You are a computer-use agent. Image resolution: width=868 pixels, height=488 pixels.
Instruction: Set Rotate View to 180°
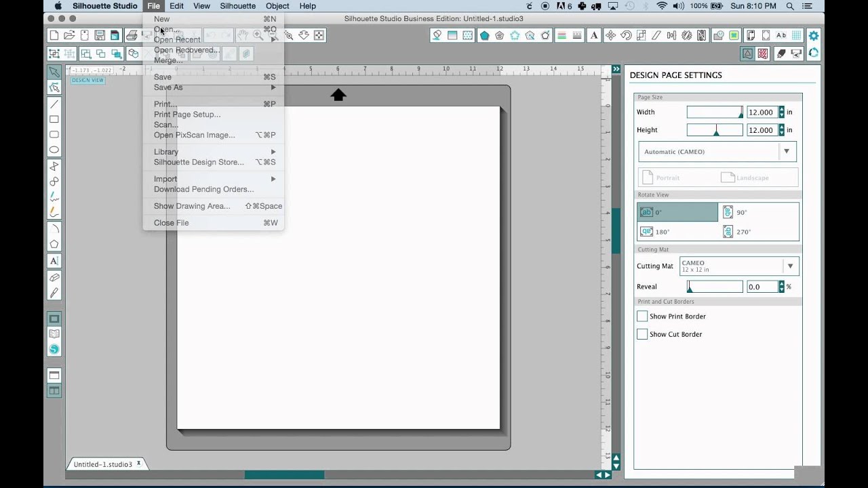click(x=677, y=232)
